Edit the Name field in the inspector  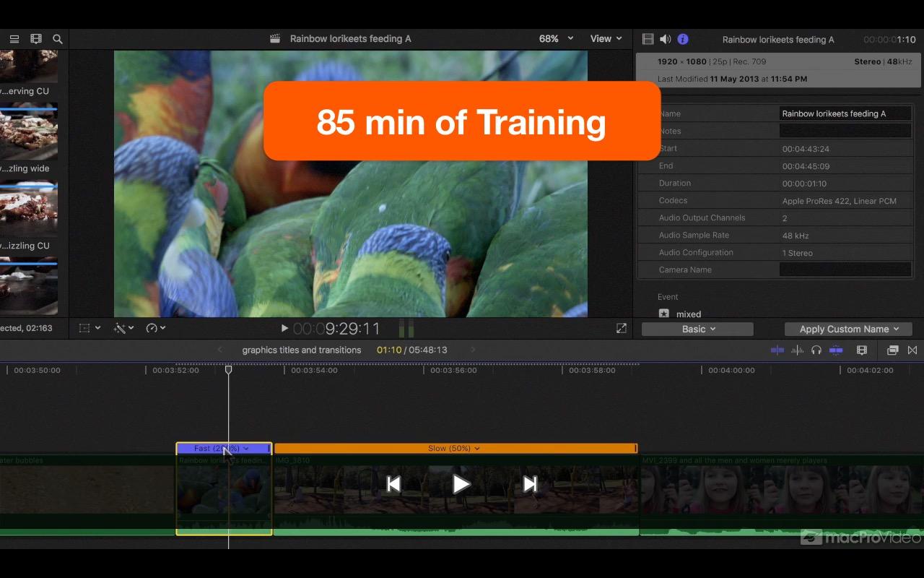pyautogui.click(x=845, y=113)
